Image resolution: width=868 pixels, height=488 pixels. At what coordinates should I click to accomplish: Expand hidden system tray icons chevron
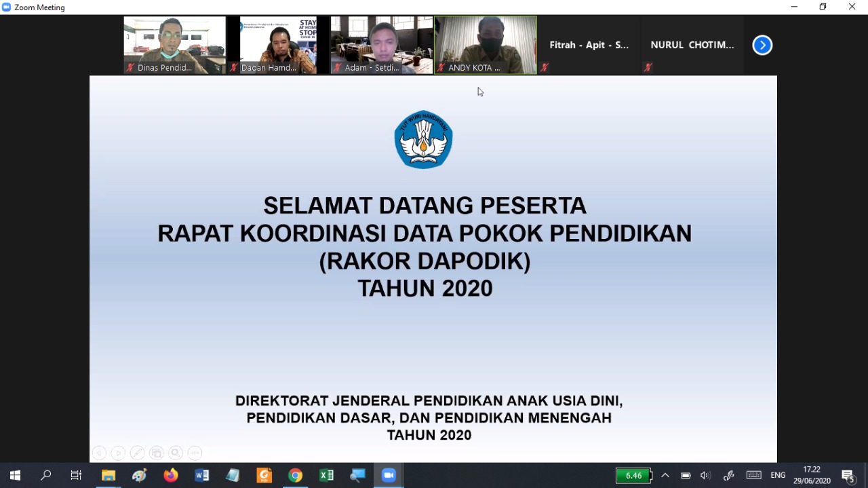(665, 475)
